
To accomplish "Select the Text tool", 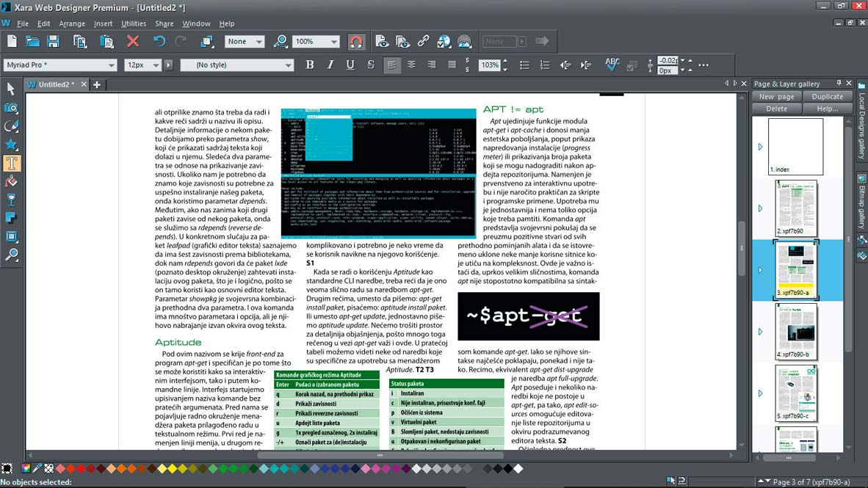I will (x=11, y=163).
